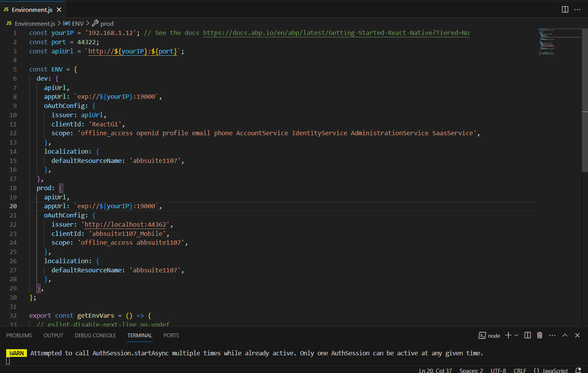Image resolution: width=588 pixels, height=373 pixels.
Task: Close the terminal panel
Action: tap(577, 335)
